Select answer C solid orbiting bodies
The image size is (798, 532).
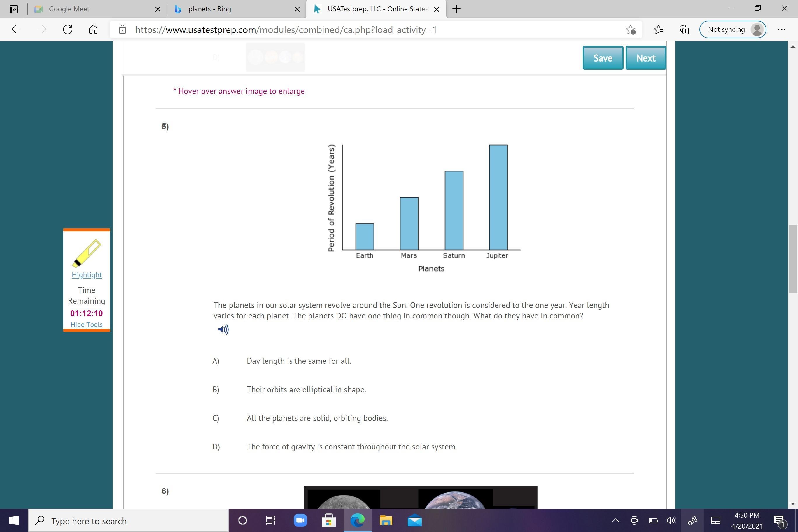tap(317, 418)
